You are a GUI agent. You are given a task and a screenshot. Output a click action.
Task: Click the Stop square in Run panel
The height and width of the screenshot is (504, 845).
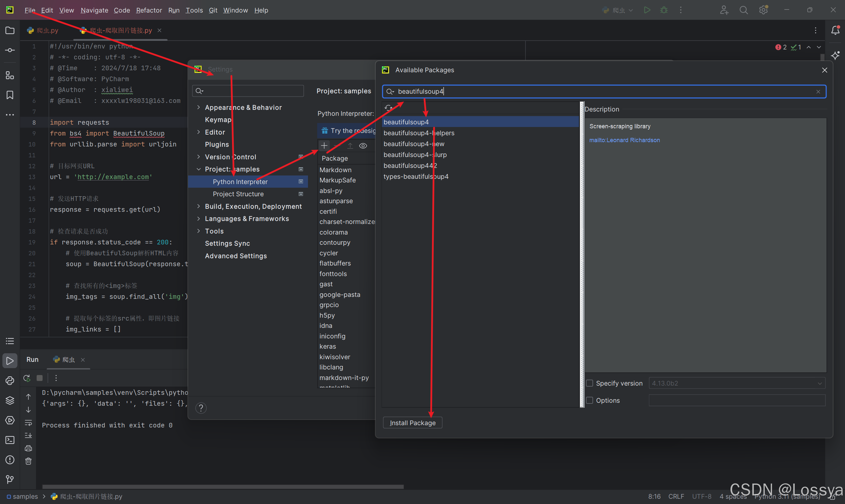[40, 378]
